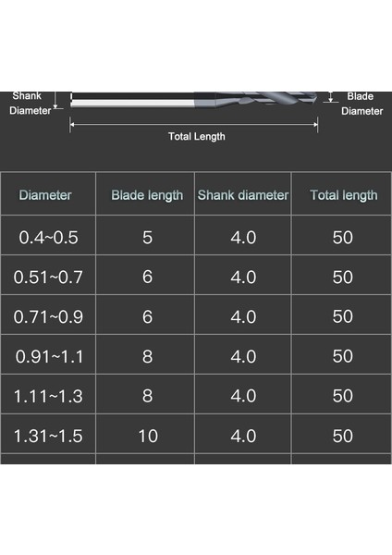Viewport: 392px width, 555px height.
Task: Click the Shank diameter column header
Action: tap(243, 194)
